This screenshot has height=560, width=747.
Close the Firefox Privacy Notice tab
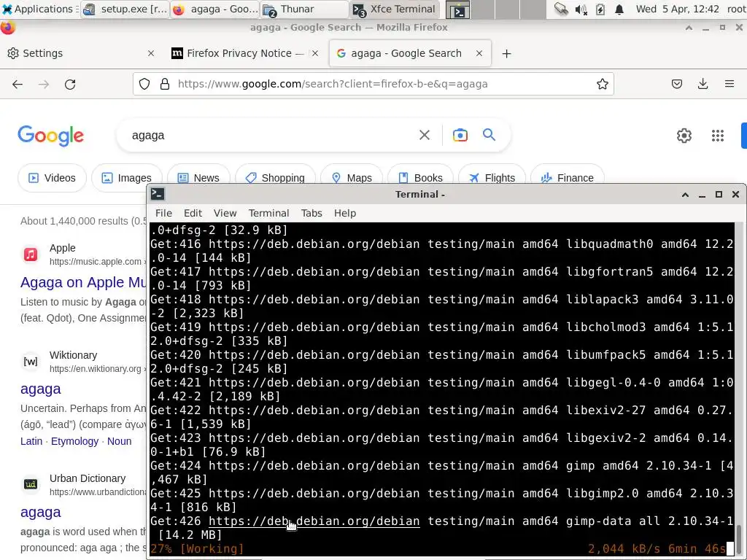pos(315,53)
